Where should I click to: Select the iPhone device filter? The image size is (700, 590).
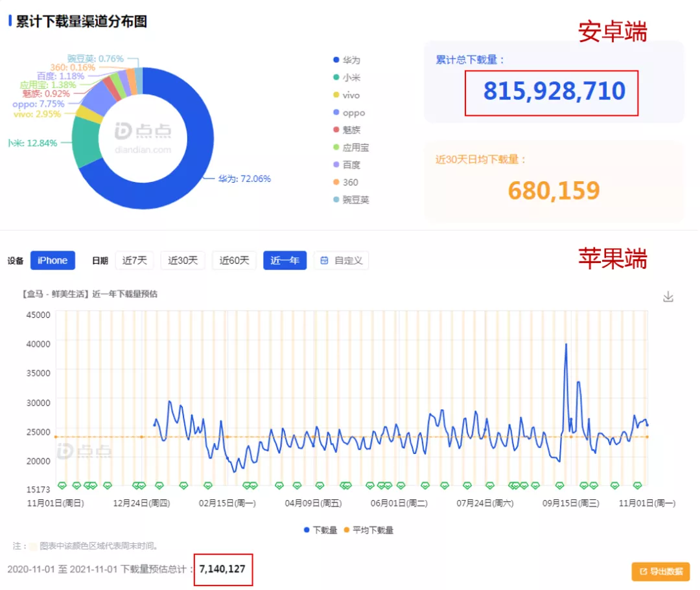pyautogui.click(x=52, y=260)
